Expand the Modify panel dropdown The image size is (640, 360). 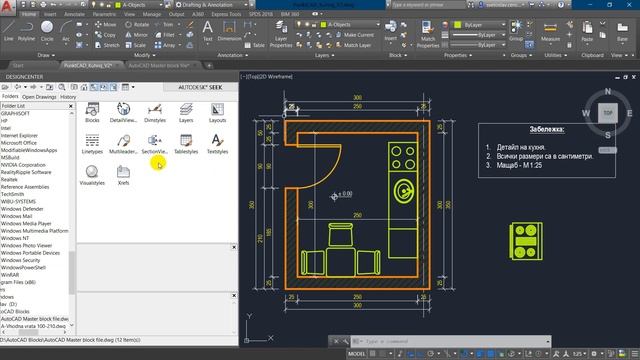click(x=144, y=55)
